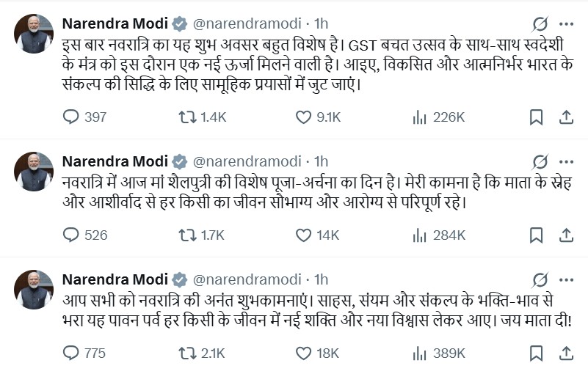View analytics for tweet with 226K views
The image size is (588, 374).
[420, 117]
